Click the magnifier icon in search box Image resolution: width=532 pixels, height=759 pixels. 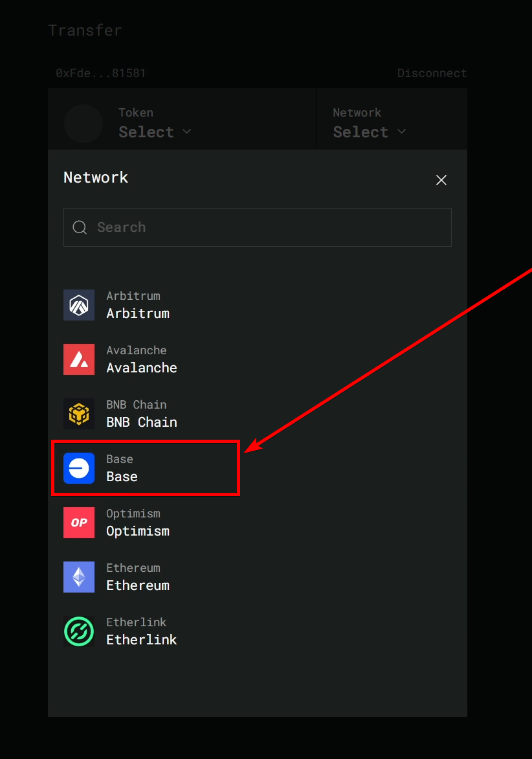coord(80,227)
